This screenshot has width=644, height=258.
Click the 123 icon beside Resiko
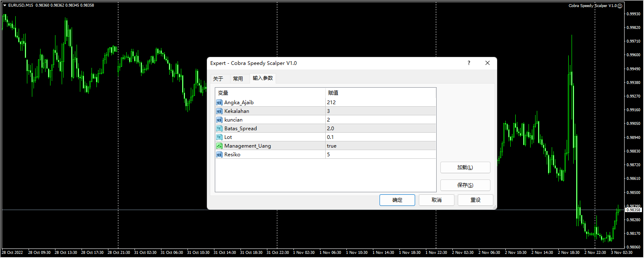219,154
